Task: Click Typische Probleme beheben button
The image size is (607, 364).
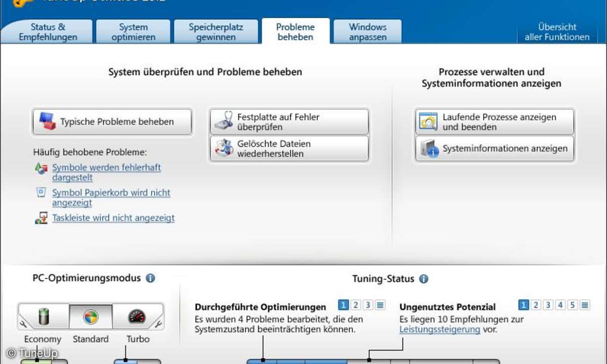Action: (112, 122)
